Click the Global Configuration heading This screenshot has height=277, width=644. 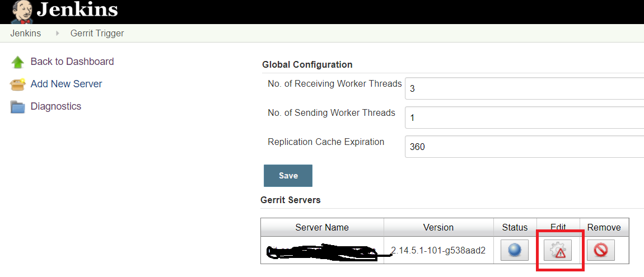307,64
